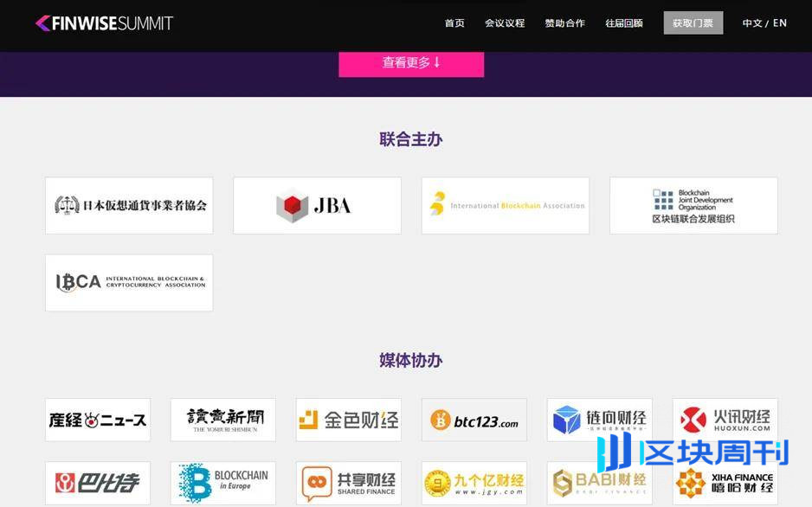Viewport: 812px width, 507px height.
Task: Click the 联合主办 section heading
Action: [411, 139]
